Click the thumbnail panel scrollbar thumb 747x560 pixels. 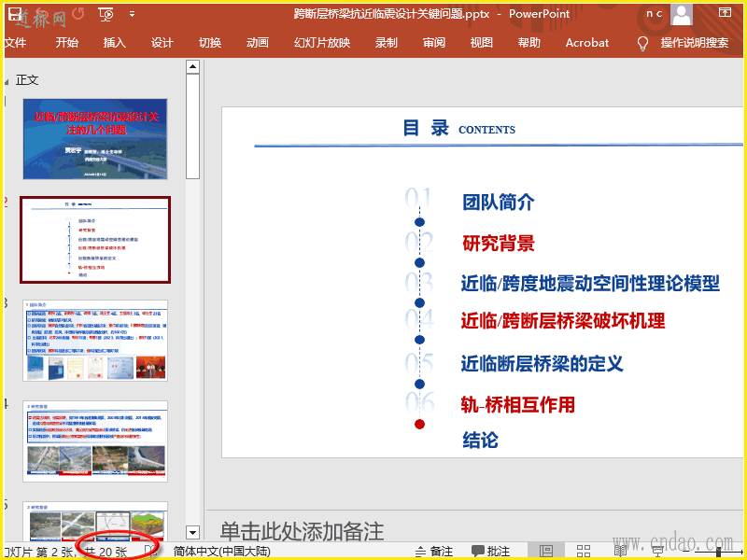192,126
